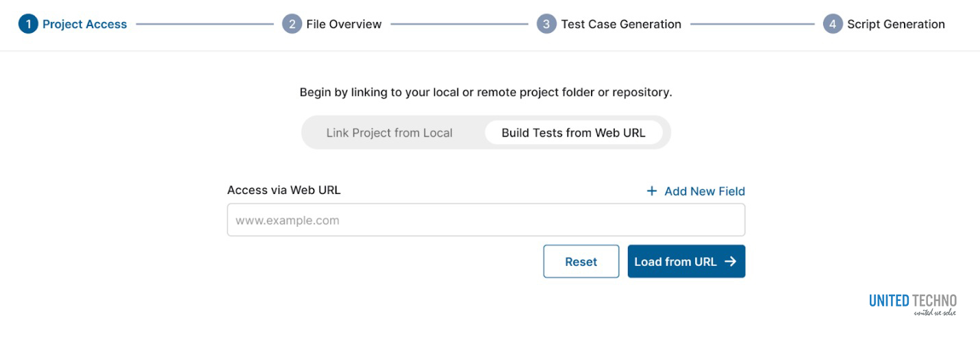Switch to Link Project from Local

coord(389,133)
